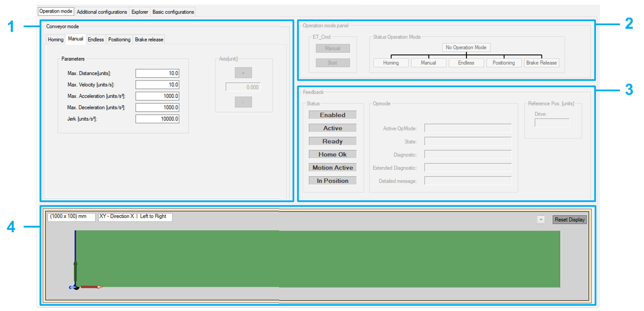Screen dimensions: 644x311
Task: Click the green conveyor belt area
Action: (318, 259)
